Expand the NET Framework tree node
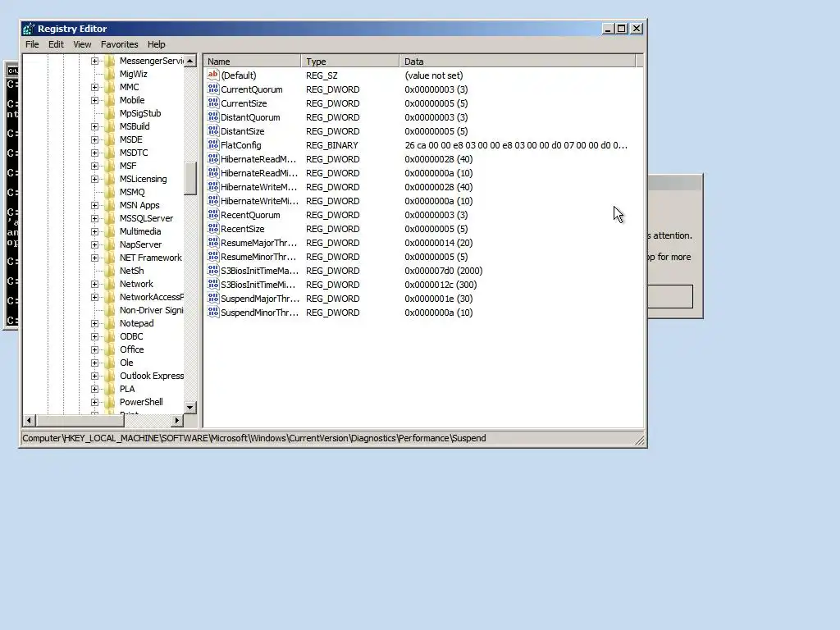This screenshot has width=840, height=630. (x=95, y=258)
